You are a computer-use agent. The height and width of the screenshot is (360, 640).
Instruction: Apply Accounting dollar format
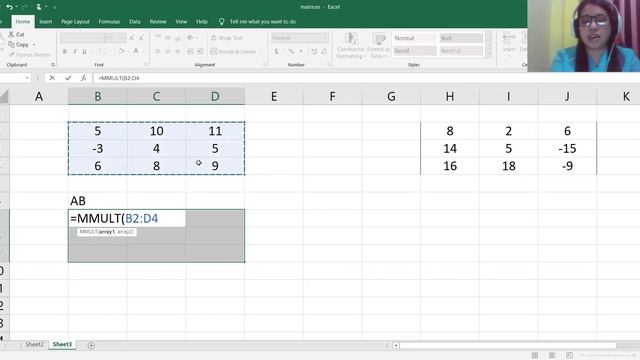coord(276,51)
